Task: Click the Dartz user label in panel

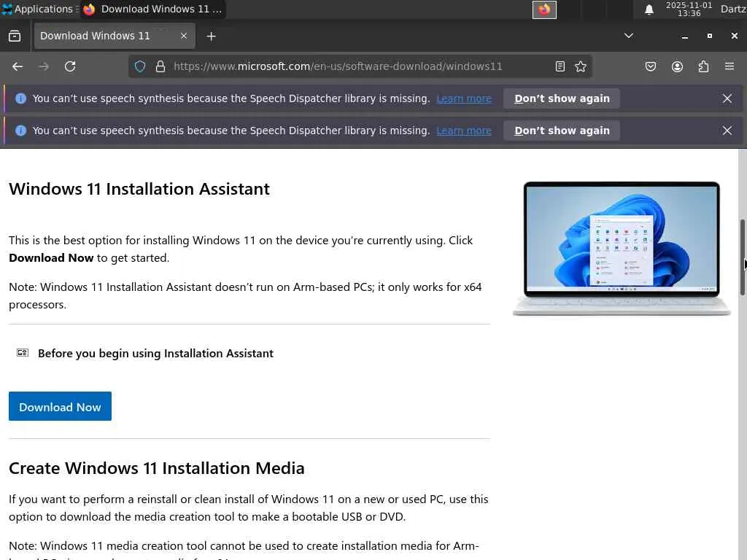Action: click(733, 9)
